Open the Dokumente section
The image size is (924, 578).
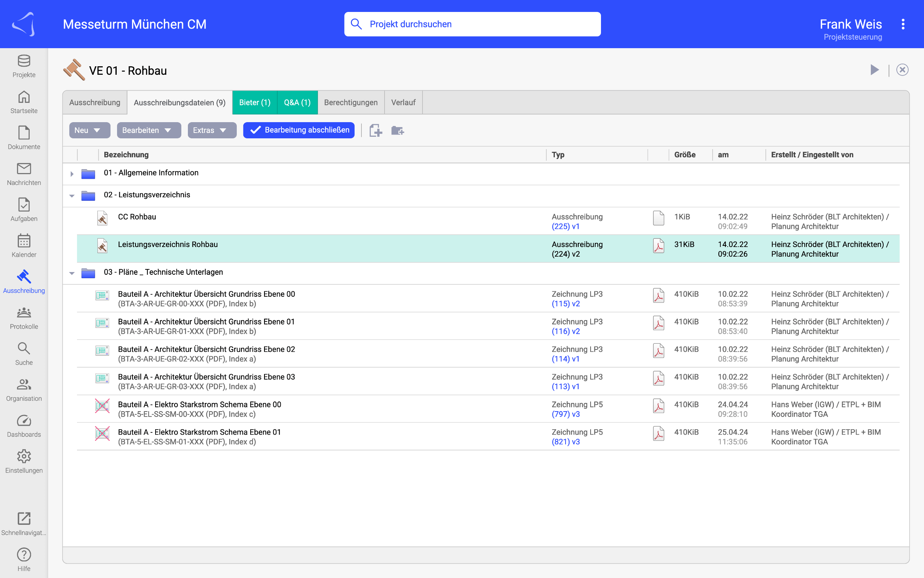pos(24,138)
